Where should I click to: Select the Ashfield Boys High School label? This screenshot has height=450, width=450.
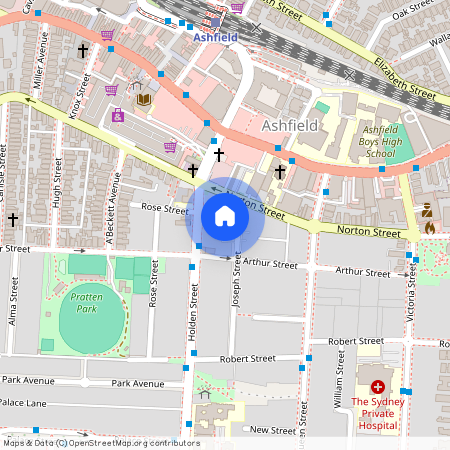tap(380, 142)
